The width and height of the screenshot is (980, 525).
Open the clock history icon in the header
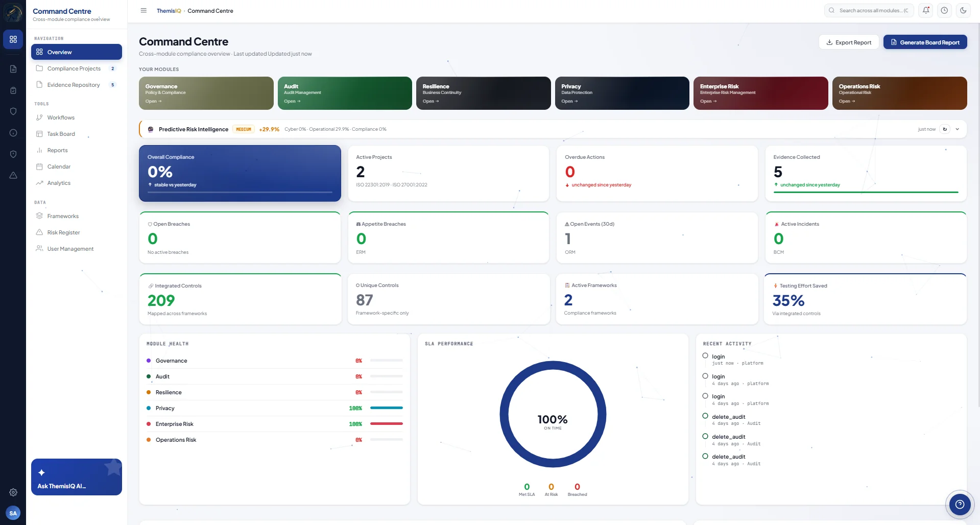coord(945,11)
